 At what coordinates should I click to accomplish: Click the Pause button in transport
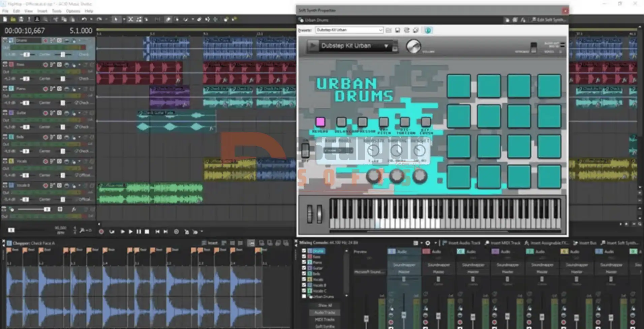(139, 232)
